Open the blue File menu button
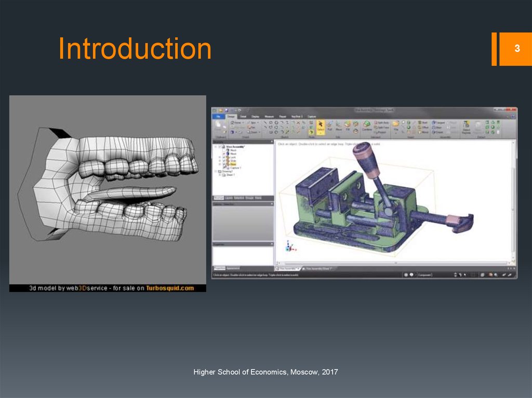 point(219,116)
